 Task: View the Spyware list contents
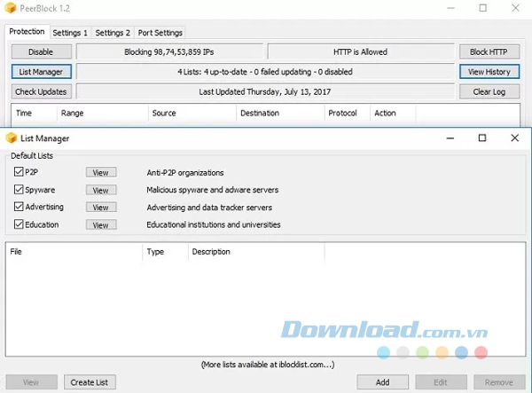(x=101, y=190)
